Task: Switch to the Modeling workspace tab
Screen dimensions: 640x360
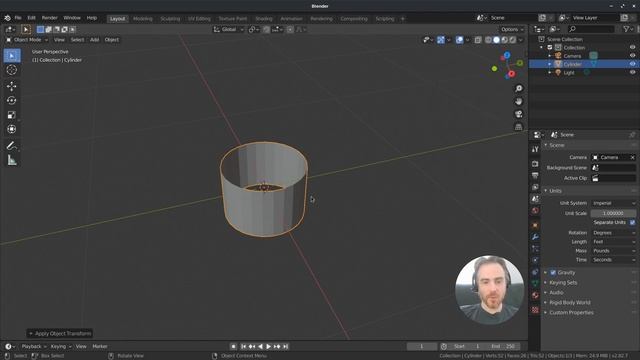Action: pyautogui.click(x=142, y=19)
